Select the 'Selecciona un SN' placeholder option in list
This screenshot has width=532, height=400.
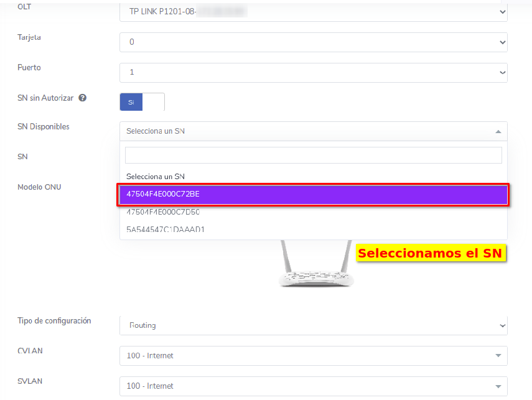(156, 176)
